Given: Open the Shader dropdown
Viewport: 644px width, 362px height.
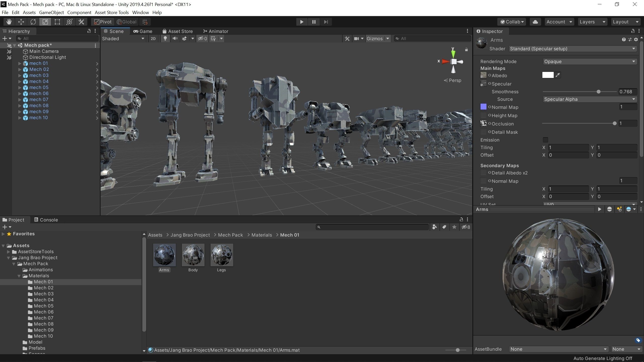Looking at the screenshot, I should pyautogui.click(x=573, y=49).
